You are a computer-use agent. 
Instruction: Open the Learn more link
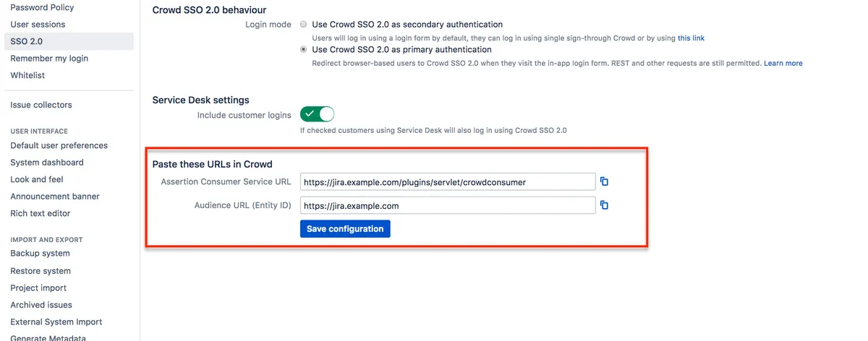pyautogui.click(x=783, y=63)
